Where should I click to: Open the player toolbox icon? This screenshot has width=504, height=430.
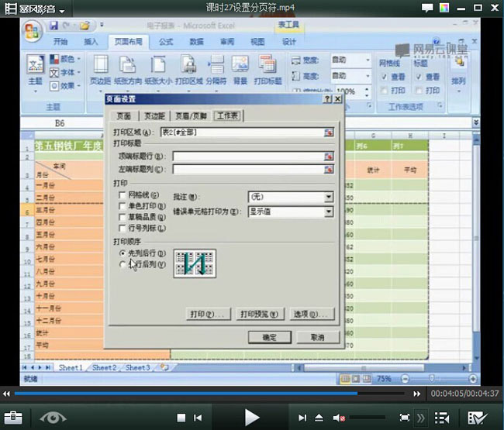click(13, 418)
